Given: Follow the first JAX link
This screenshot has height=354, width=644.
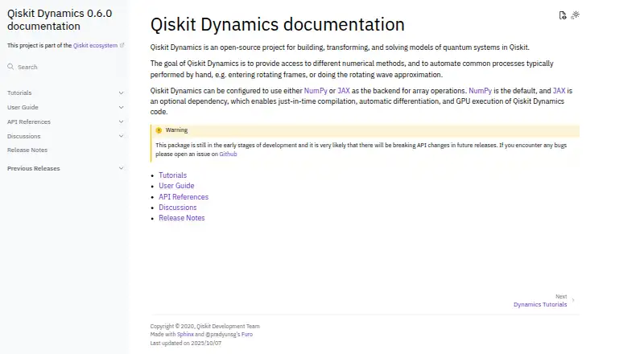Looking at the screenshot, I should point(344,91).
